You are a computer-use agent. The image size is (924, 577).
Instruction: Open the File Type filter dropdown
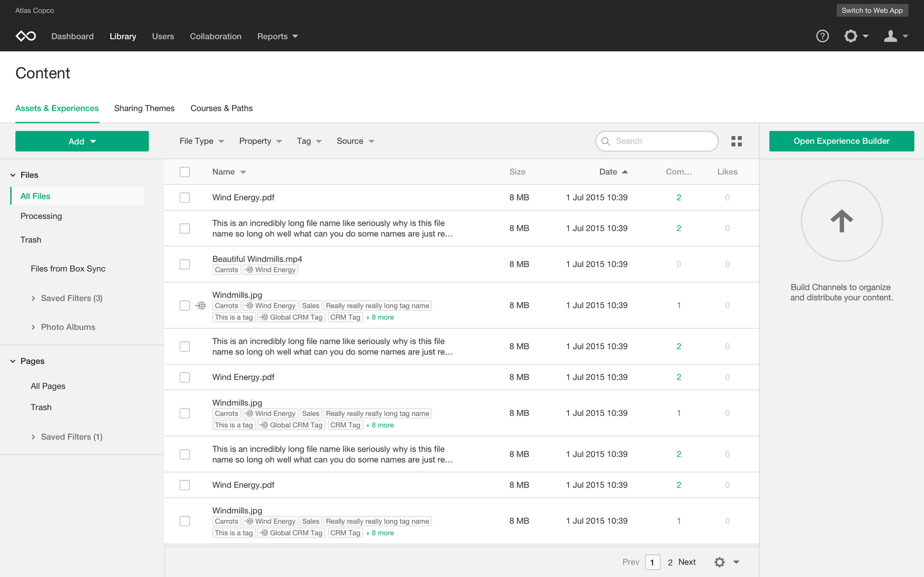pyautogui.click(x=202, y=142)
